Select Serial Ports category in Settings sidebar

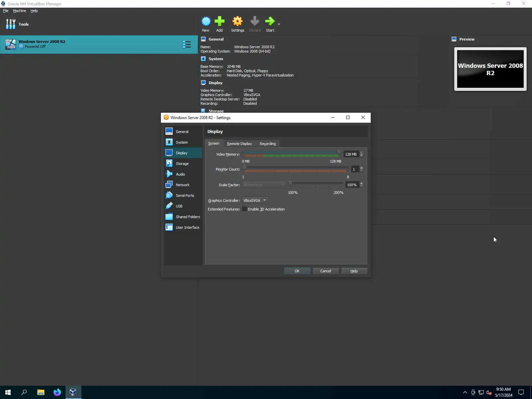point(183,196)
